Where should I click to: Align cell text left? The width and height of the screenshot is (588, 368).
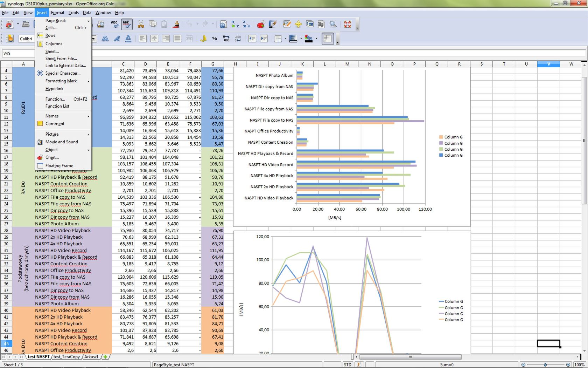(x=142, y=39)
